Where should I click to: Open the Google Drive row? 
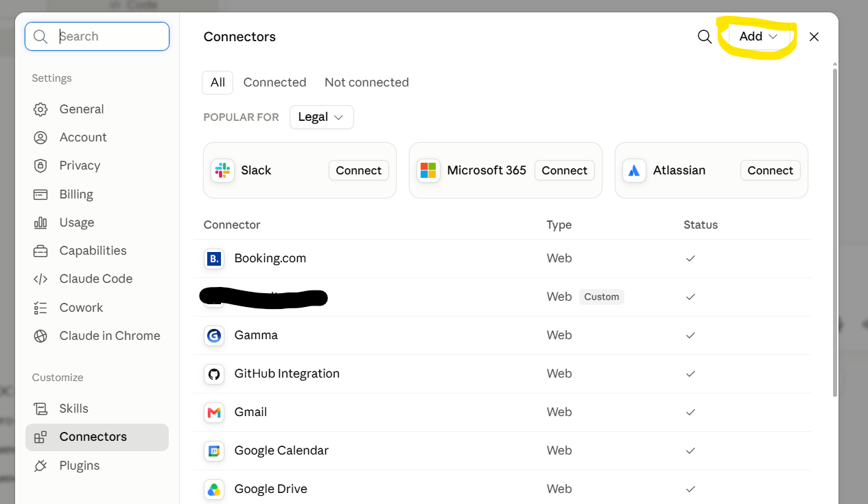click(x=502, y=488)
